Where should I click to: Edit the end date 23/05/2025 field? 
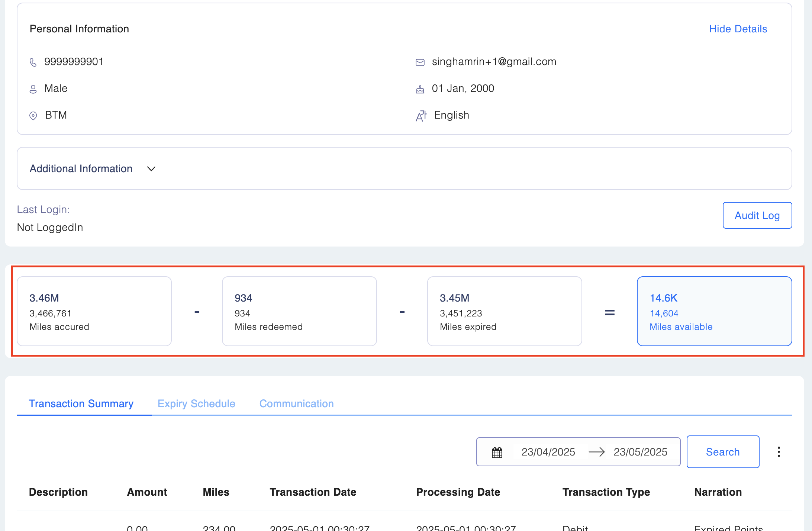click(640, 452)
